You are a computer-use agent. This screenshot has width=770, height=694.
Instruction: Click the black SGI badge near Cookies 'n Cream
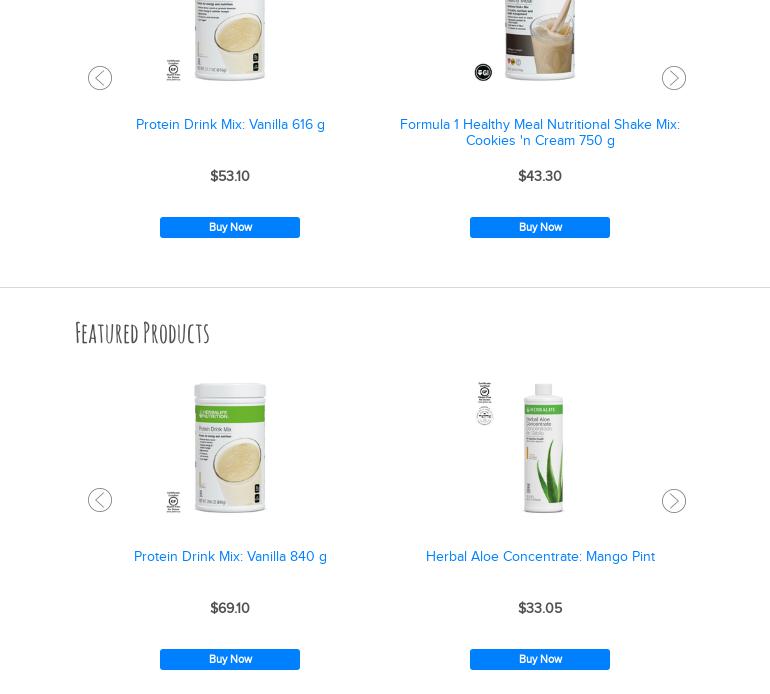(483, 72)
